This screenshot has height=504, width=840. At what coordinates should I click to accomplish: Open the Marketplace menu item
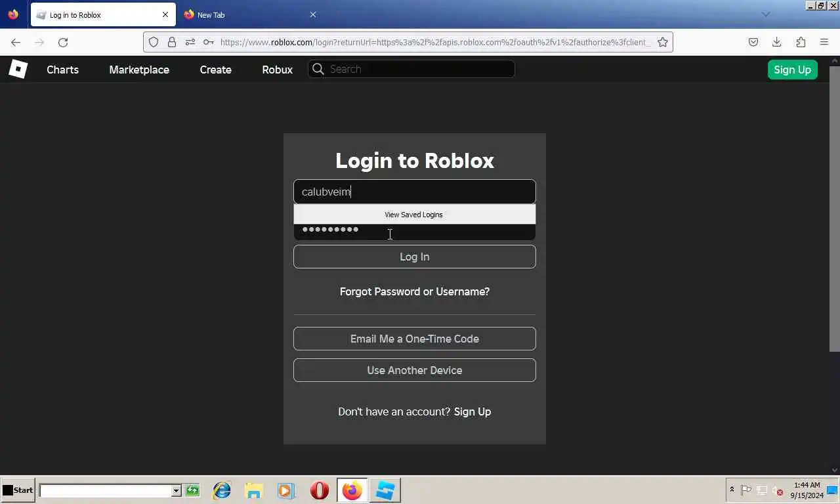pyautogui.click(x=139, y=70)
